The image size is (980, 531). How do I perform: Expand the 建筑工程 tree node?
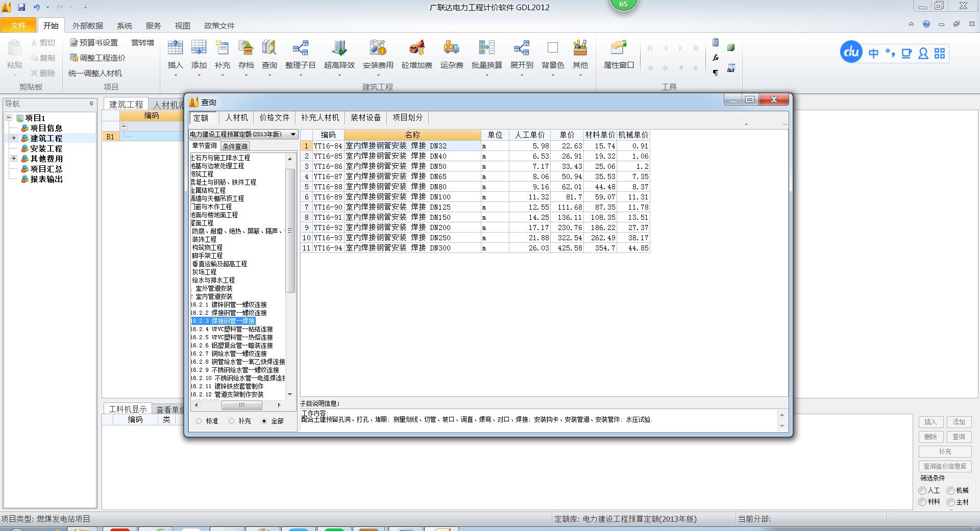pos(14,138)
